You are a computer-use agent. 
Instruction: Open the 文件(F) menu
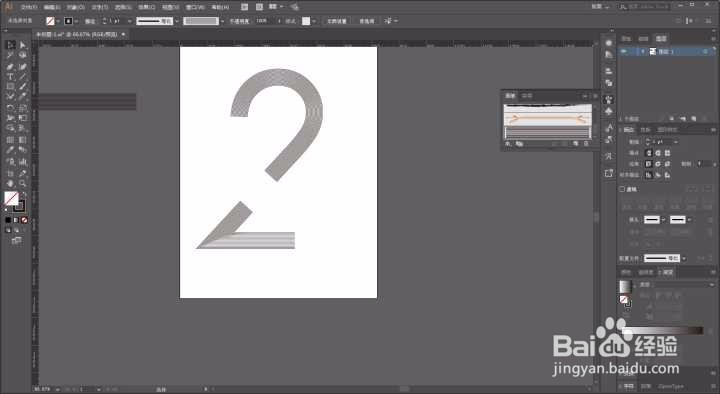click(x=28, y=7)
